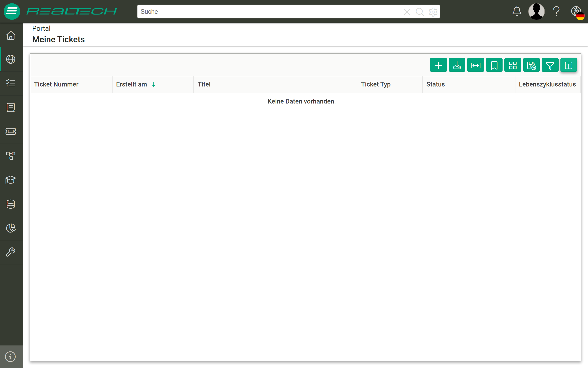The height and width of the screenshot is (368, 588).
Task: Open the filter funnel button
Action: tap(550, 65)
